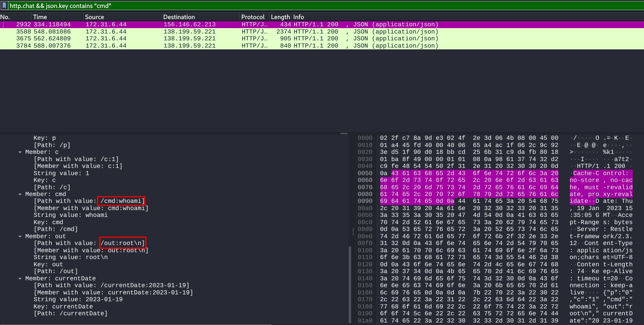Collapse the 'Member: c' tree node
The height and width of the screenshot is (325, 644).
[x=20, y=152]
